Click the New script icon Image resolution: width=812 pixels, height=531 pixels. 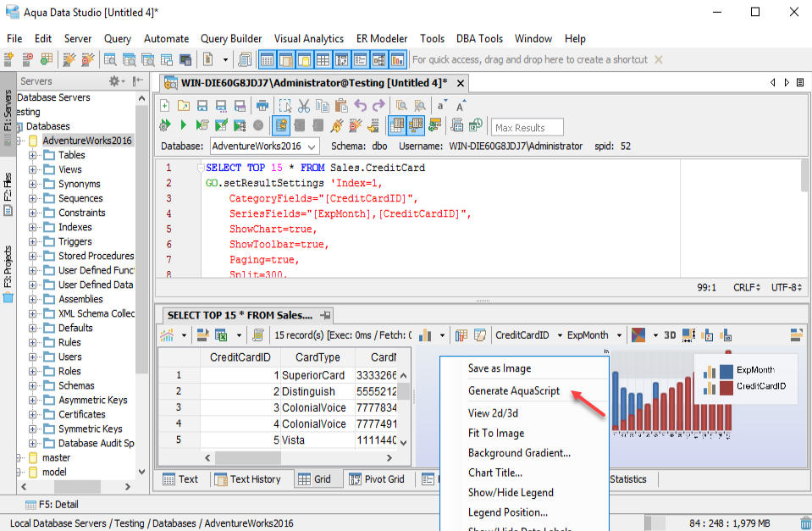[164, 106]
